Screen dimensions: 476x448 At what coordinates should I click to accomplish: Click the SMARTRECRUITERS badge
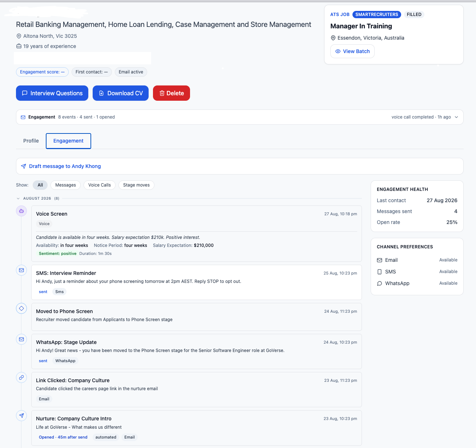click(x=377, y=15)
